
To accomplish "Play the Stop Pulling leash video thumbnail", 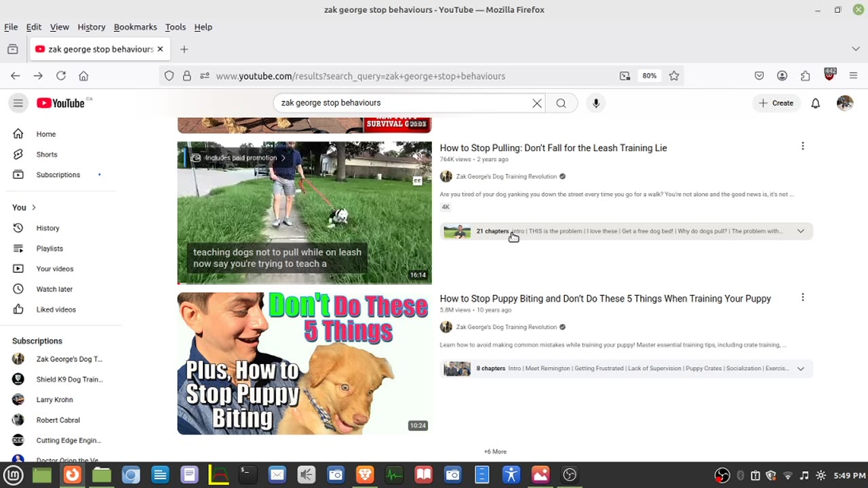I will tap(304, 213).
